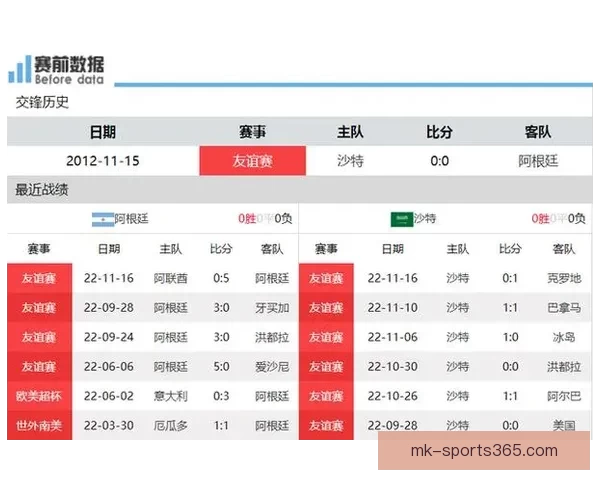Click the Saudi Arabia flag icon
The image size is (600, 480).
click(x=402, y=219)
